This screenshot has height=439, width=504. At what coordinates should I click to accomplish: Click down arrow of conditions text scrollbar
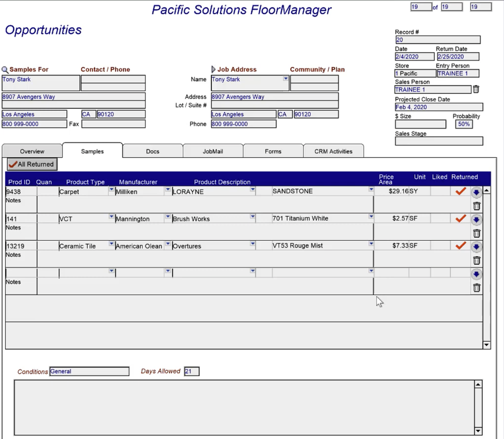click(478, 431)
